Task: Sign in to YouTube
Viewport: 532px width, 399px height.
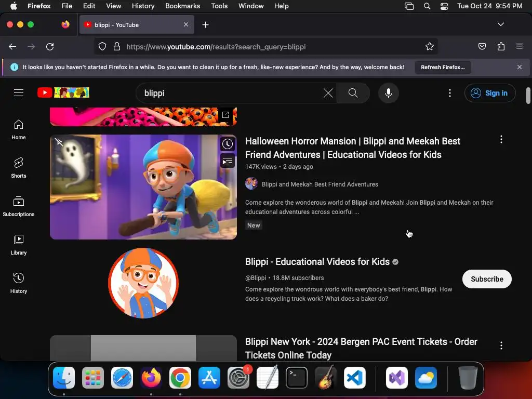Action: tap(490, 93)
